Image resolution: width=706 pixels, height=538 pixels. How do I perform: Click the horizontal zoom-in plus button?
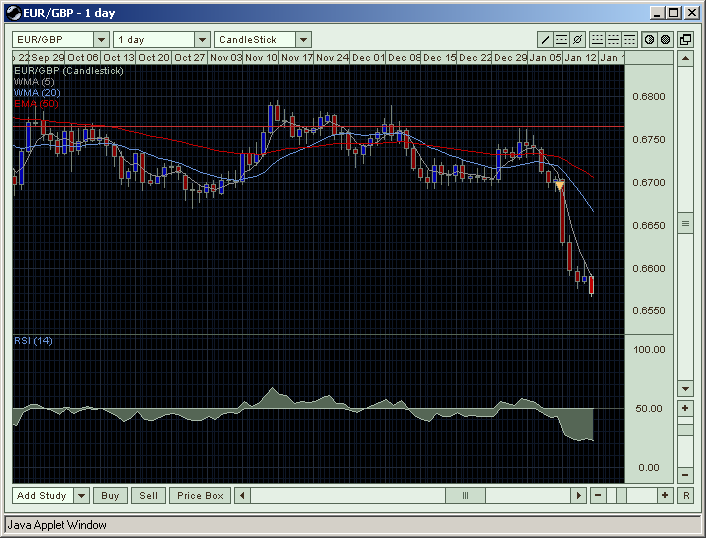pos(663,495)
